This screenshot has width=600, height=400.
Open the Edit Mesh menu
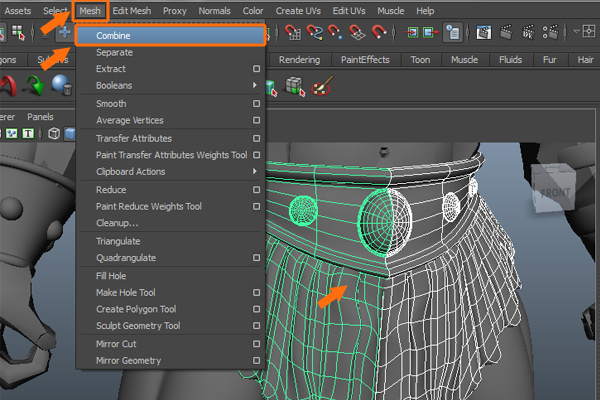(x=133, y=10)
